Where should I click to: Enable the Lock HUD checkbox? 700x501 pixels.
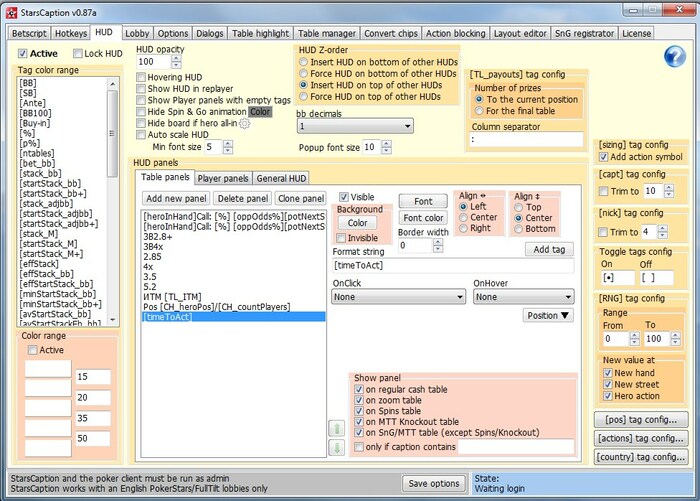(x=78, y=54)
